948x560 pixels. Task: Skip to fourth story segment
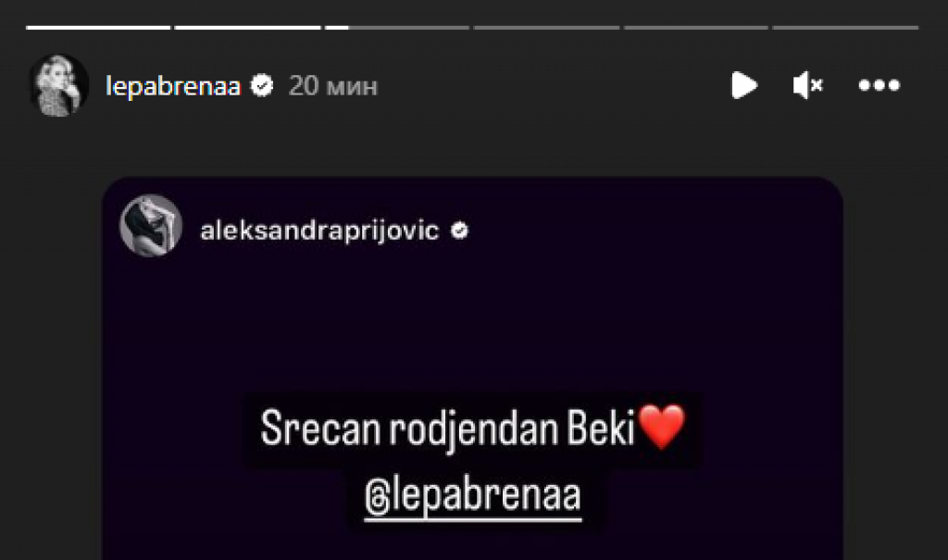tap(546, 27)
